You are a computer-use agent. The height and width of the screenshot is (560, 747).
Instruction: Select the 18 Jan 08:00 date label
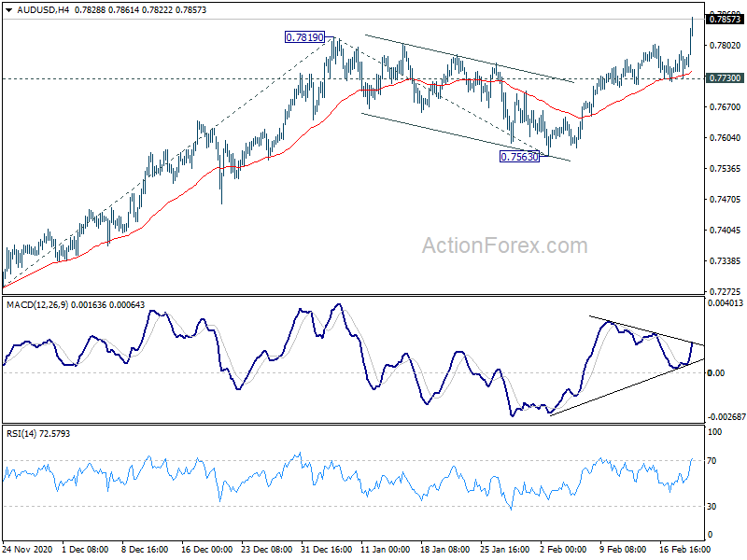click(x=445, y=549)
